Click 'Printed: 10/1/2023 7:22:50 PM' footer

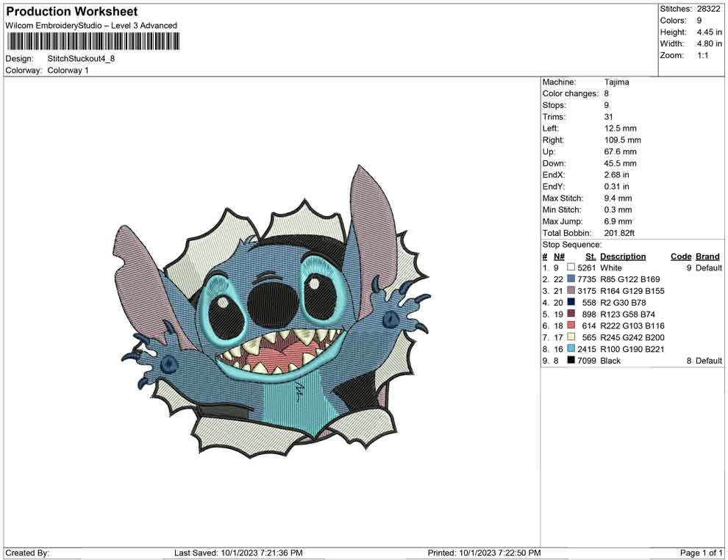pyautogui.click(x=484, y=553)
